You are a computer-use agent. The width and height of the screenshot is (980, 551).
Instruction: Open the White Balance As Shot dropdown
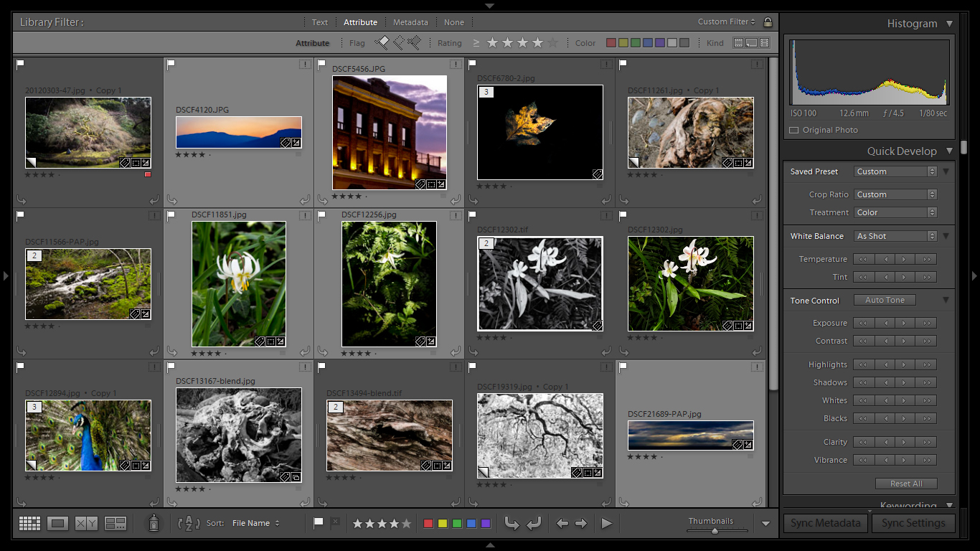click(x=895, y=236)
